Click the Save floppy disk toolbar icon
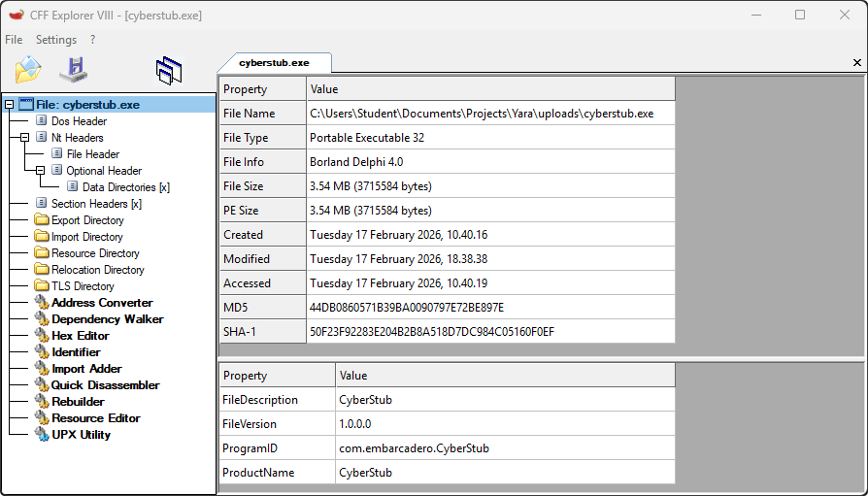Screen dimensions: 868x496 click(74, 70)
